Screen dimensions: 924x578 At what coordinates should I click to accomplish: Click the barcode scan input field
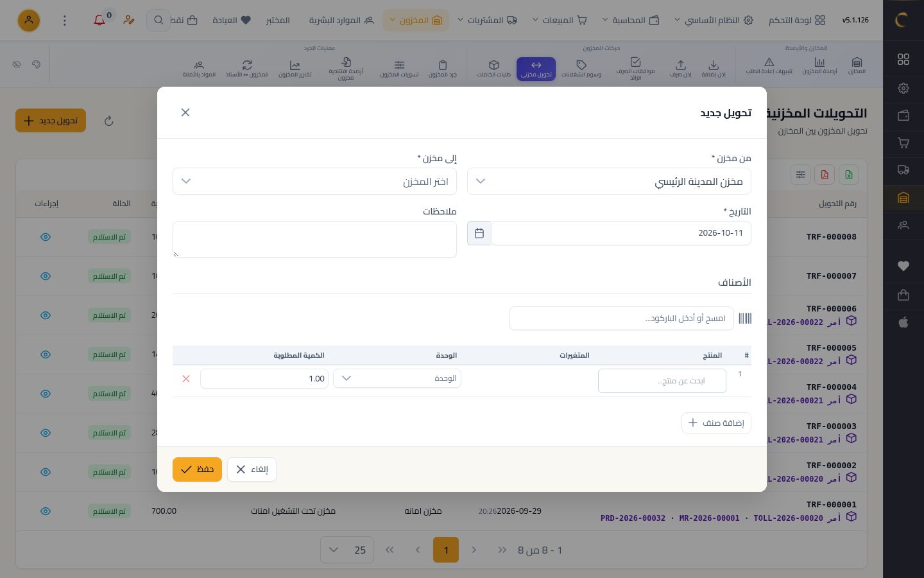(621, 319)
